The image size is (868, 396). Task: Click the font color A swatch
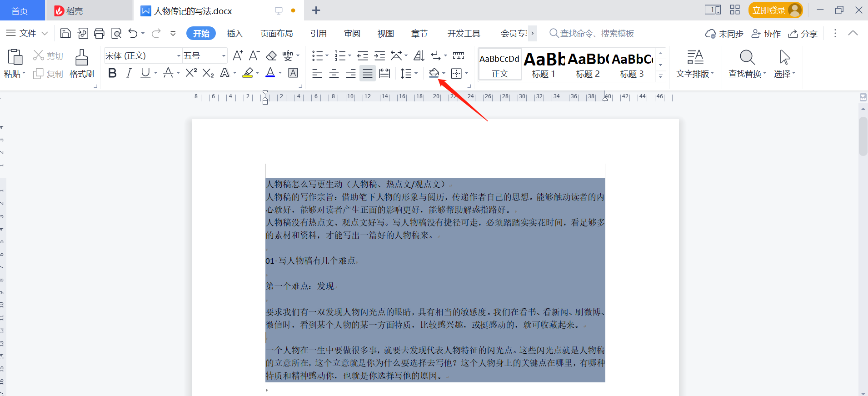point(270,73)
